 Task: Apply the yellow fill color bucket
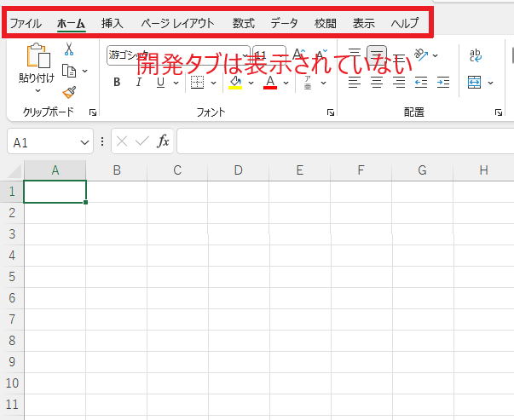coord(236,83)
